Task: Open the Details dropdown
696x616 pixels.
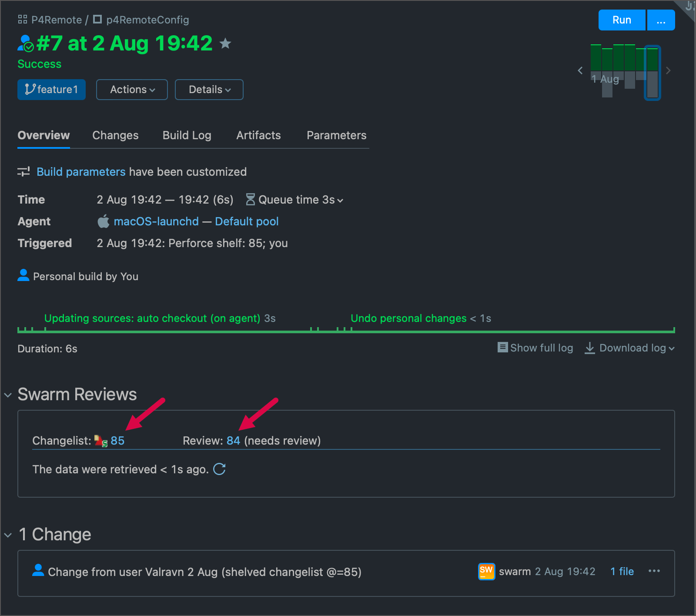Action: click(209, 90)
